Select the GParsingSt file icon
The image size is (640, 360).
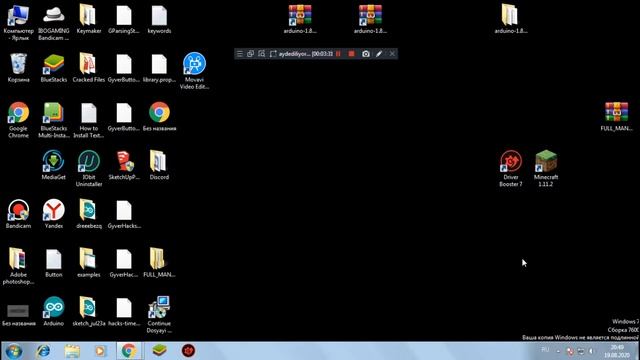(124, 19)
